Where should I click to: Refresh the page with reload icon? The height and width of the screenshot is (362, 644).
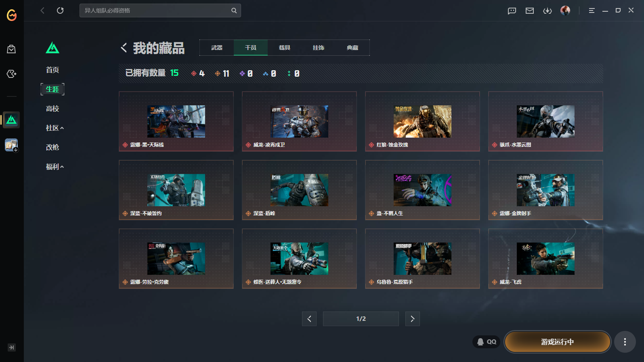[60, 10]
